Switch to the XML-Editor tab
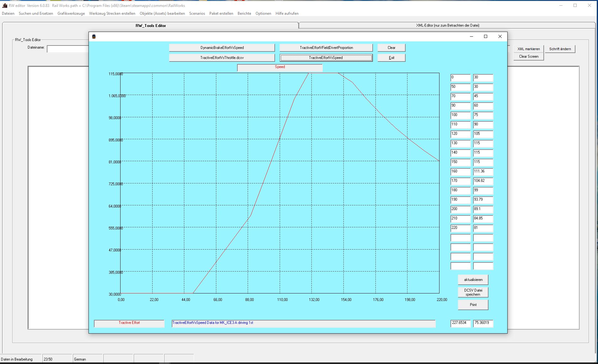 pyautogui.click(x=447, y=25)
